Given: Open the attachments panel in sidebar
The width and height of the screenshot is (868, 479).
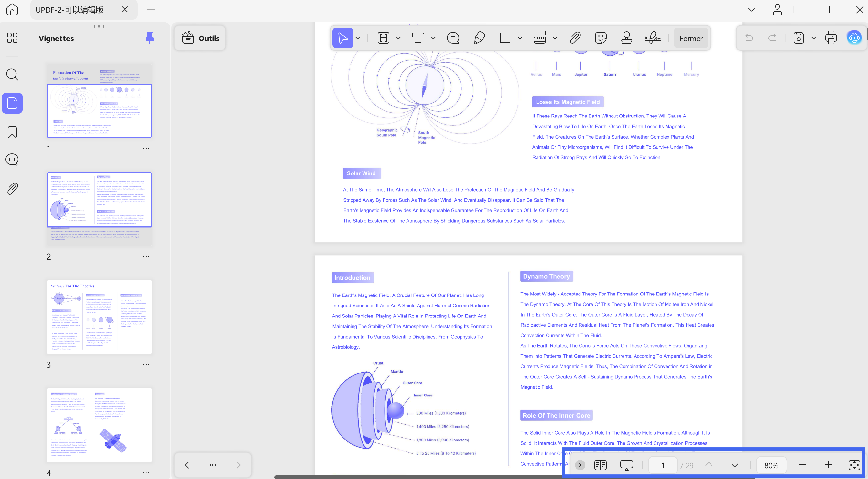Looking at the screenshot, I should (x=12, y=189).
